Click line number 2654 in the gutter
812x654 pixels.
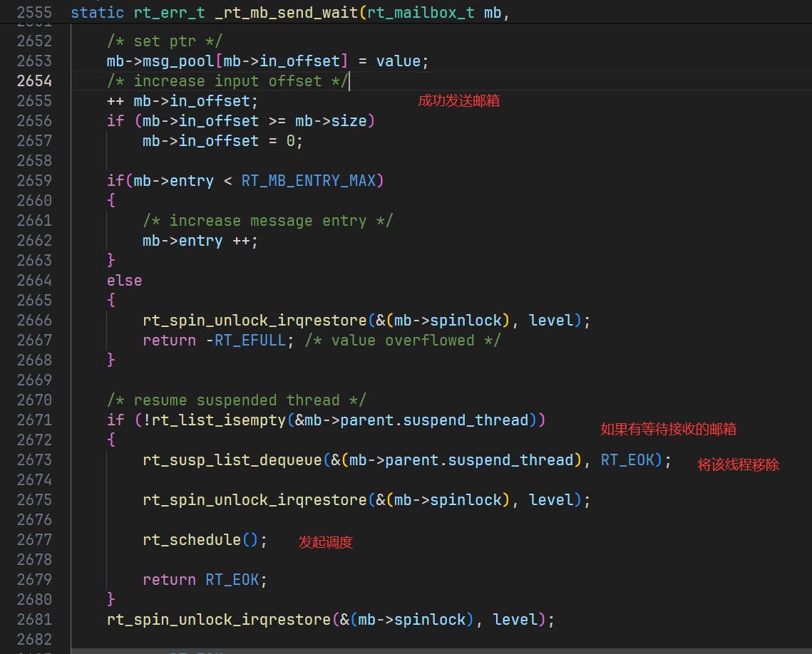coord(34,81)
